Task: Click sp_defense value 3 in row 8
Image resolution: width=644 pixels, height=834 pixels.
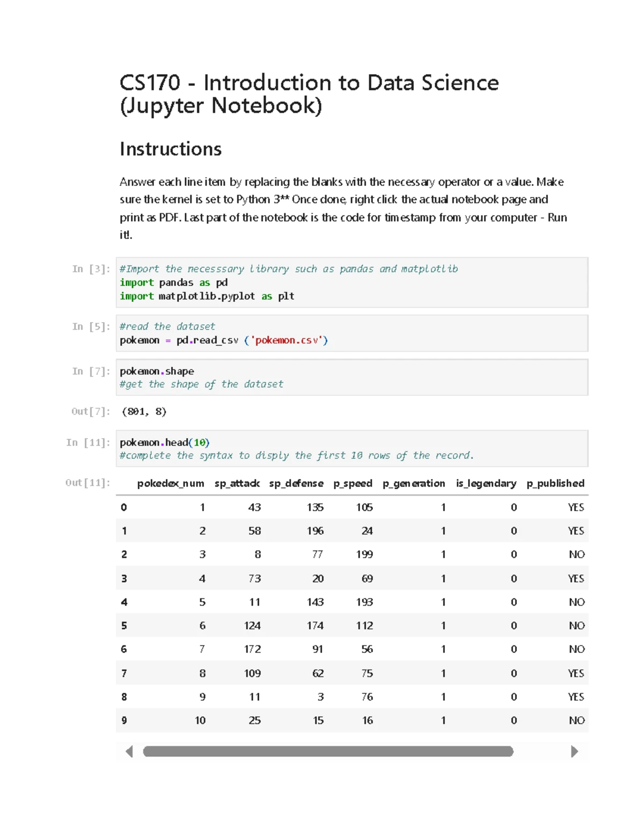Action: click(x=320, y=697)
